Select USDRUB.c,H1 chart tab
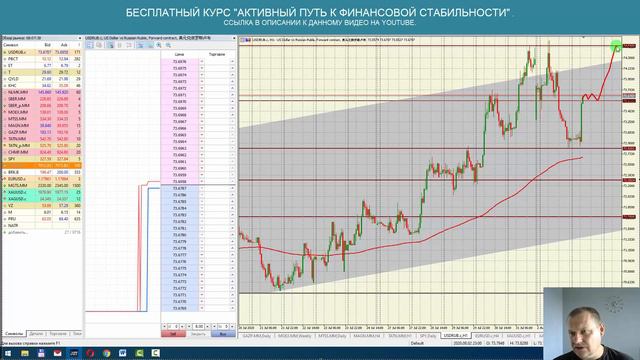This screenshot has height=360, width=640. (x=456, y=336)
